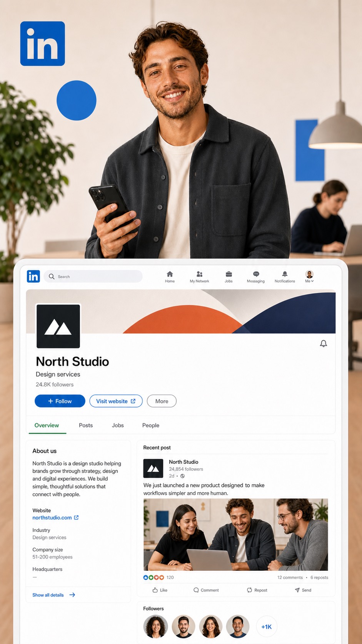The image size is (362, 644).
Task: Switch to the Jobs tab on the company page
Action: [x=118, y=425]
